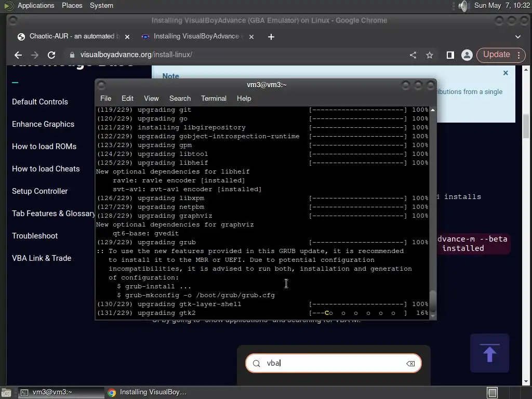Viewport: 532px width, 399px height.
Task: Click the terminal scrollbar up arrow
Action: (433, 110)
